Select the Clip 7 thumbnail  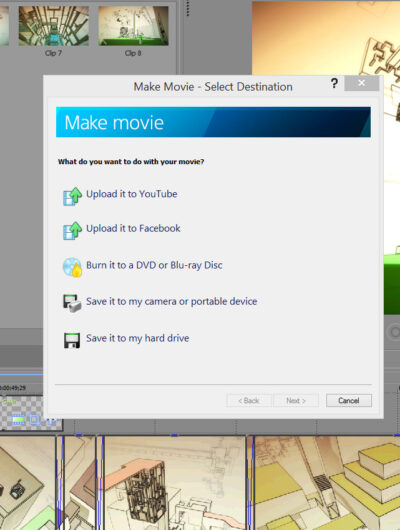pos(53,26)
